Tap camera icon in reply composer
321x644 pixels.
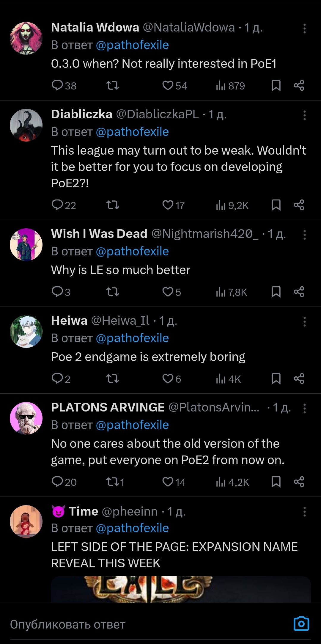[301, 623]
